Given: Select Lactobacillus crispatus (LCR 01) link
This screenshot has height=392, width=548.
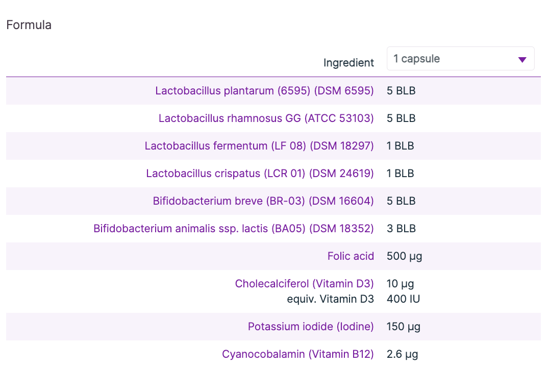Looking at the screenshot, I should (260, 174).
